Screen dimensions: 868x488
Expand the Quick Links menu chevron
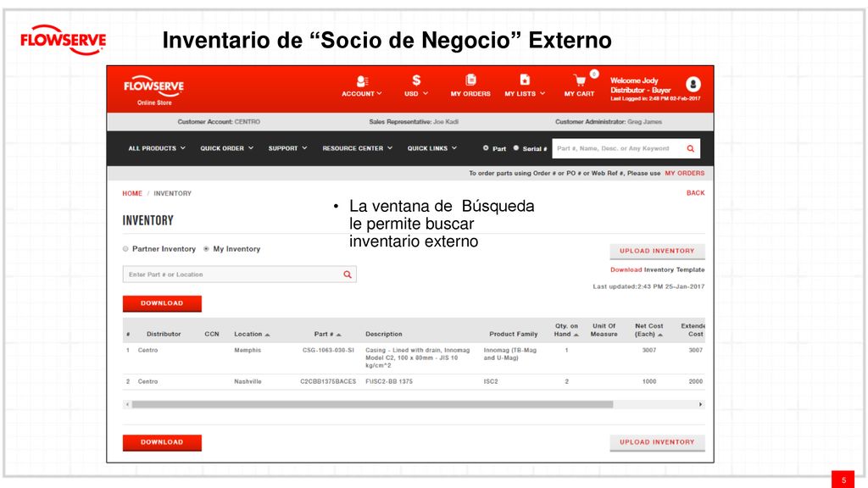coord(454,148)
